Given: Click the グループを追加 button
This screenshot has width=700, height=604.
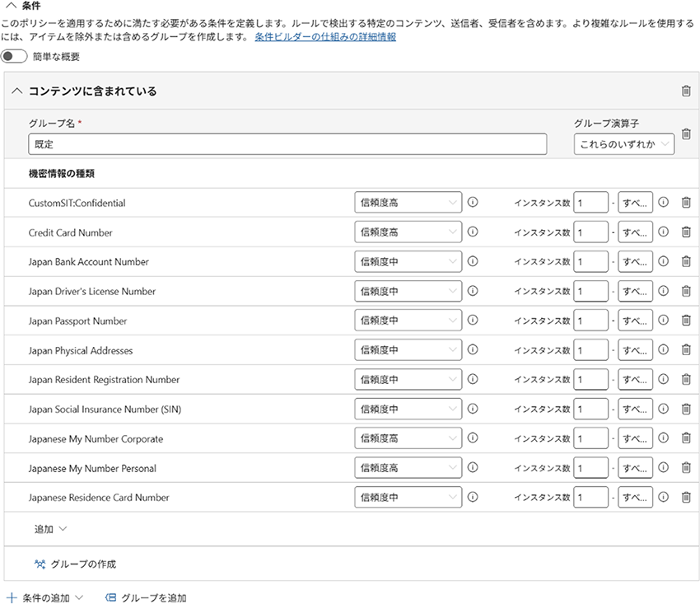Looking at the screenshot, I should click(146, 597).
